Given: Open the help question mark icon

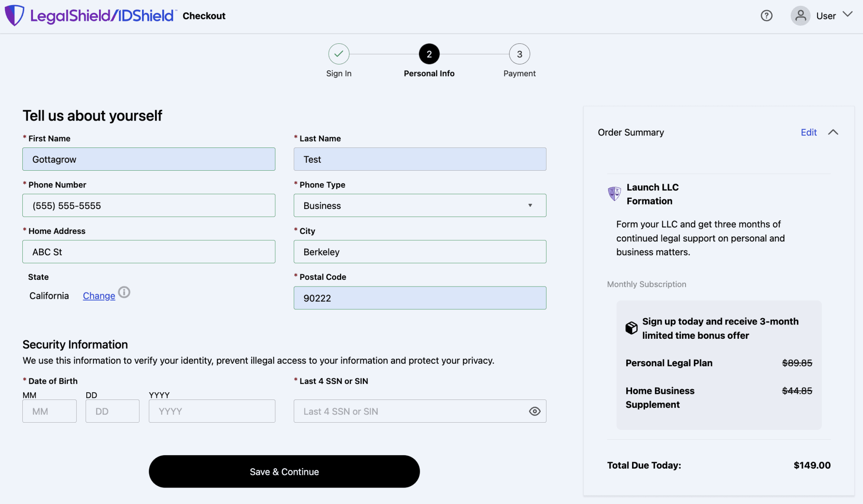Looking at the screenshot, I should tap(766, 16).
